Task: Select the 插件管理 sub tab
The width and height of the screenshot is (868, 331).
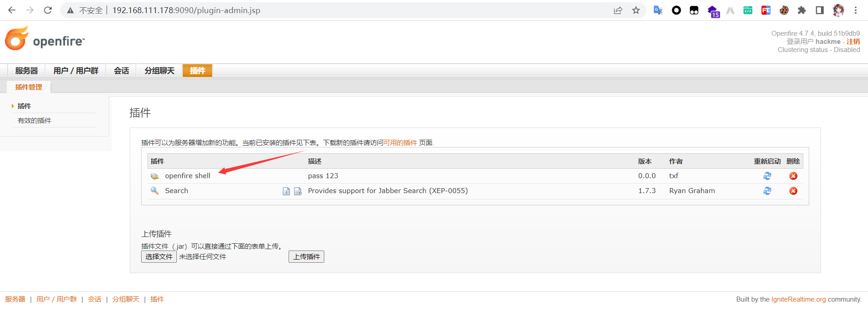Action: (x=28, y=87)
